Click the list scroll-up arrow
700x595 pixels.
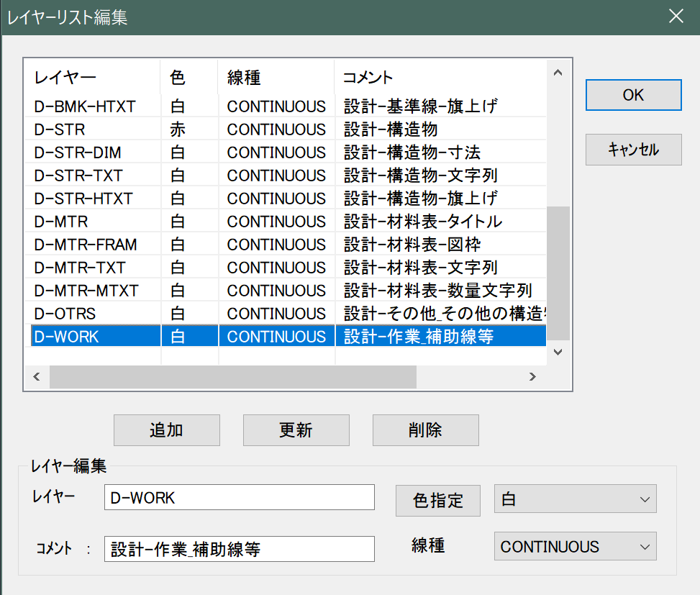click(558, 73)
